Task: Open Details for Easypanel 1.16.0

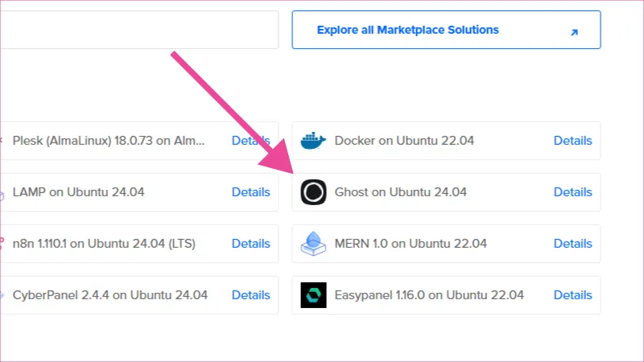Action: pyautogui.click(x=572, y=295)
